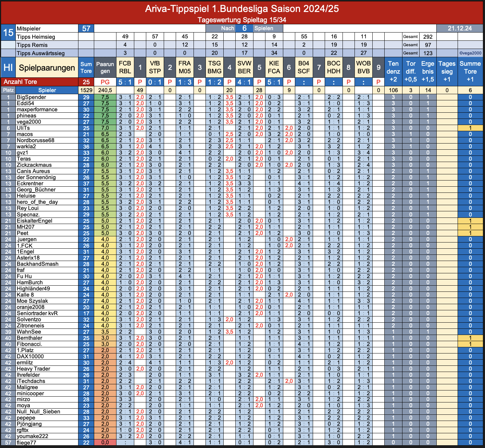Click the 'WOB BVB' match header
Viewport: 485px width, 448px height.
tap(363, 67)
